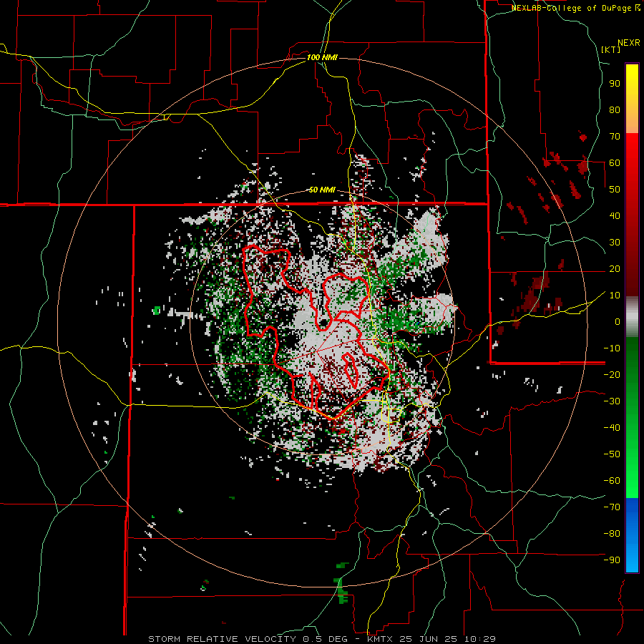Click the gray zero-velocity segment of the color bar

click(632, 317)
